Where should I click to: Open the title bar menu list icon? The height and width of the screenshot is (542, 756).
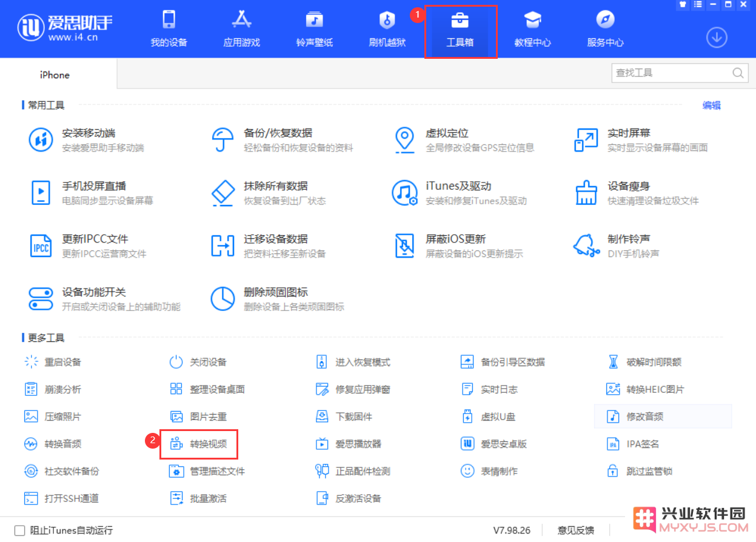click(x=698, y=5)
